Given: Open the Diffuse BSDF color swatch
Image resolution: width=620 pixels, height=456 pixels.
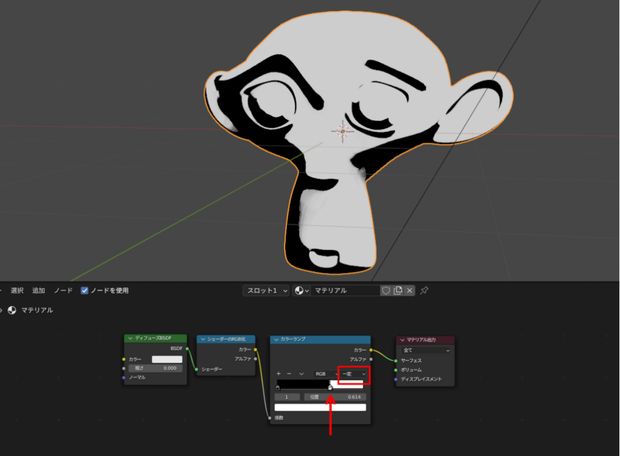Looking at the screenshot, I should (x=167, y=359).
